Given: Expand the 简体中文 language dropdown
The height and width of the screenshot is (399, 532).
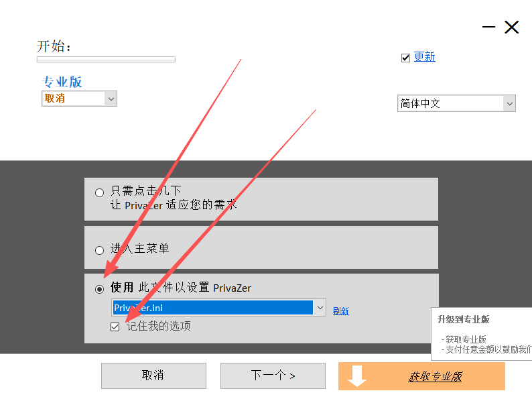Looking at the screenshot, I should pos(456,103).
